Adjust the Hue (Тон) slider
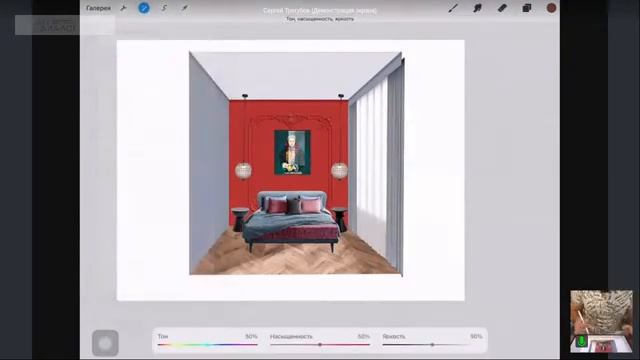The width and height of the screenshot is (640, 360). [207, 344]
